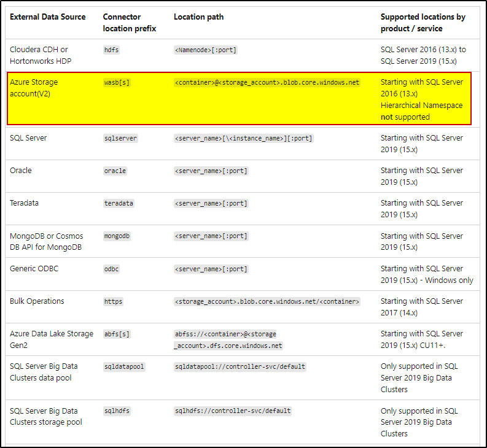Click the supported-locations cell in the Oracle row
This screenshot has height=448, width=487.
(421, 176)
